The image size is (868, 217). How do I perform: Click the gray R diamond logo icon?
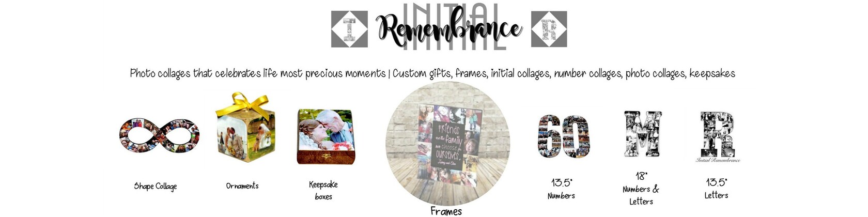click(549, 29)
